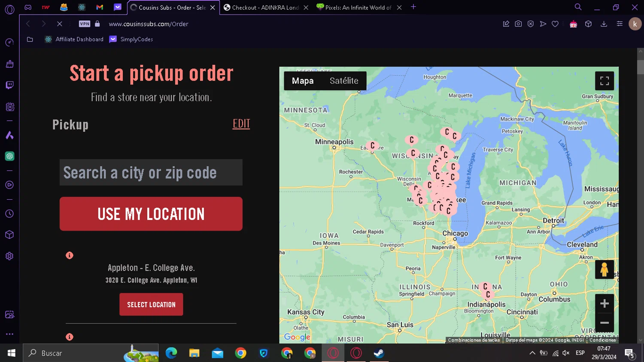Image resolution: width=644 pixels, height=362 pixels.
Task: Open History clock icon in sidebar
Action: [9, 214]
